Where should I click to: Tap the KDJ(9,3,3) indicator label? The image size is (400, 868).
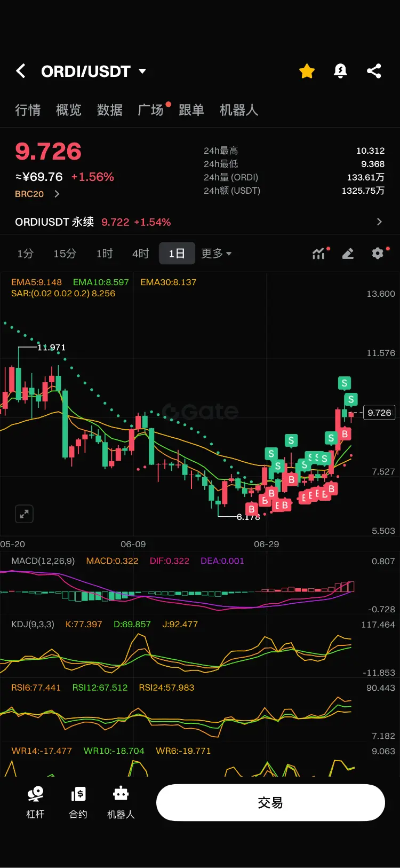33,624
